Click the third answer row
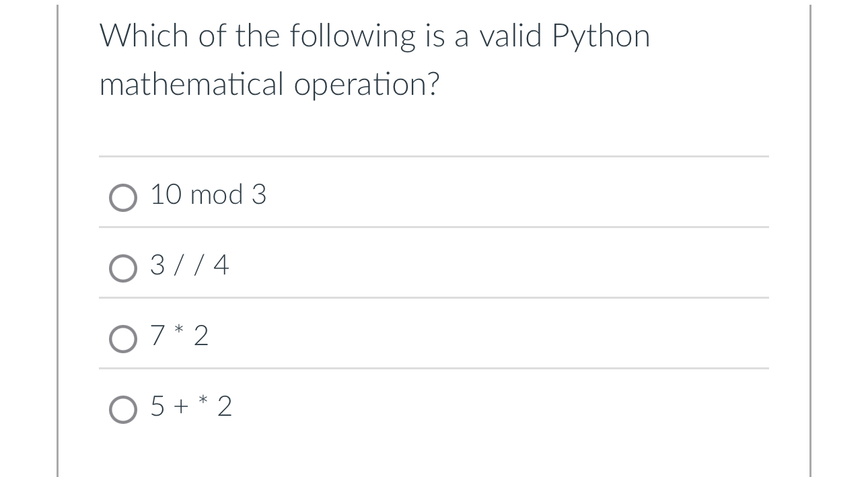 336,336
